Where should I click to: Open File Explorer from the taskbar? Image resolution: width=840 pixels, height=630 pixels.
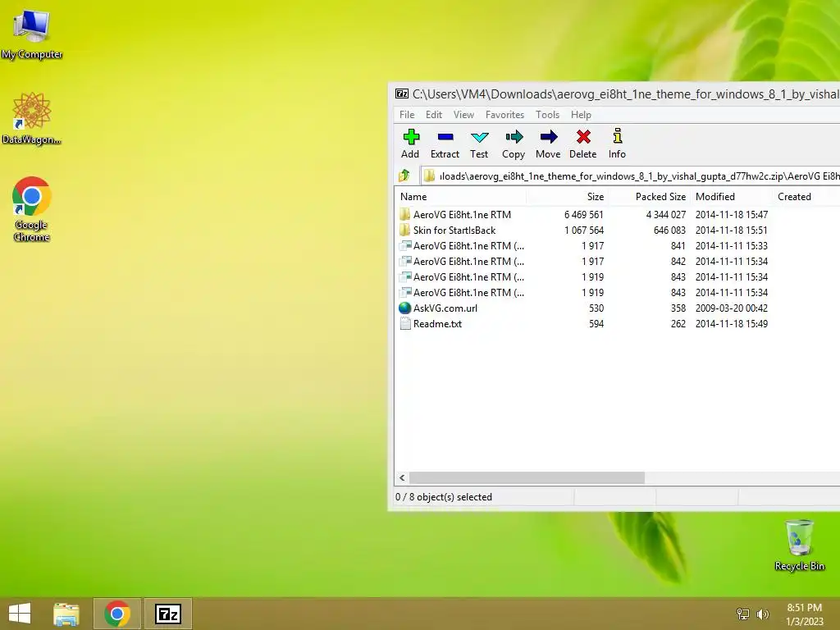click(66, 614)
